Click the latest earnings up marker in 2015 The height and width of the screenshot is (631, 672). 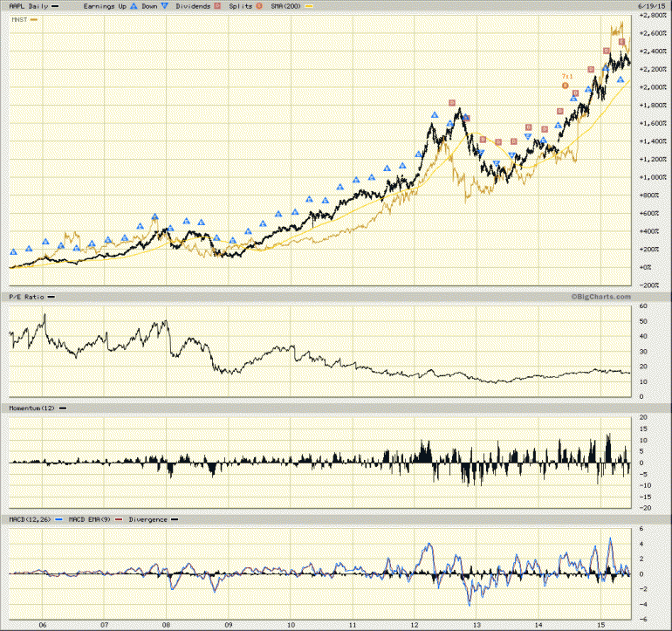[x=621, y=79]
